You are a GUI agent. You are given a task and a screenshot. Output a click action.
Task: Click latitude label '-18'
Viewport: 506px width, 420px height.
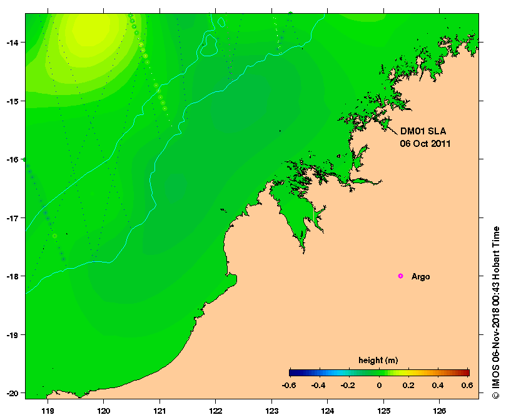pyautogui.click(x=12, y=276)
